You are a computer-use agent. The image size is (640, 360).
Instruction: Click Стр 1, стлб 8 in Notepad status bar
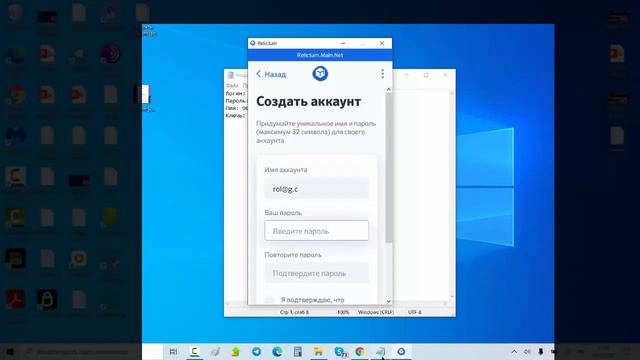pyautogui.click(x=294, y=312)
